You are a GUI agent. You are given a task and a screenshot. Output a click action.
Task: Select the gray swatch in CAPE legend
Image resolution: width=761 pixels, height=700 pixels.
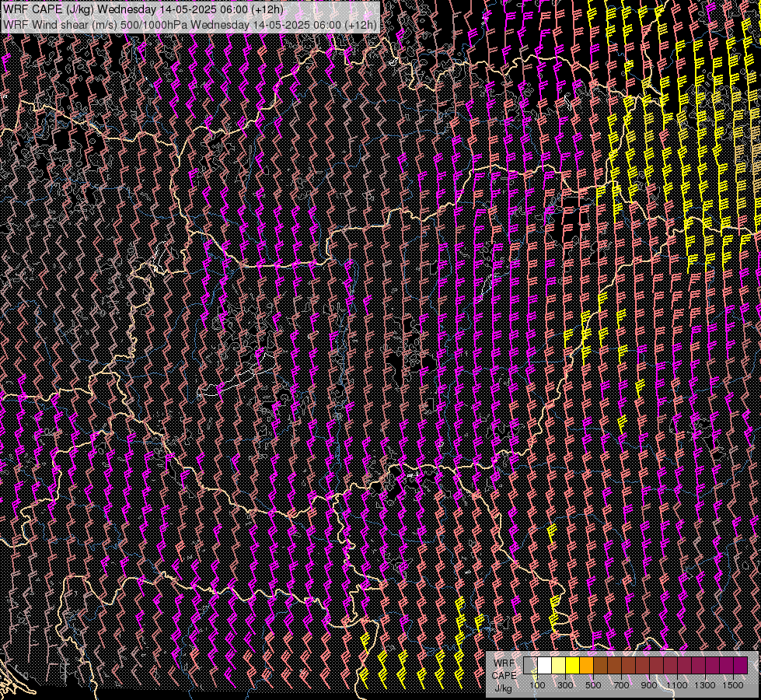530,665
